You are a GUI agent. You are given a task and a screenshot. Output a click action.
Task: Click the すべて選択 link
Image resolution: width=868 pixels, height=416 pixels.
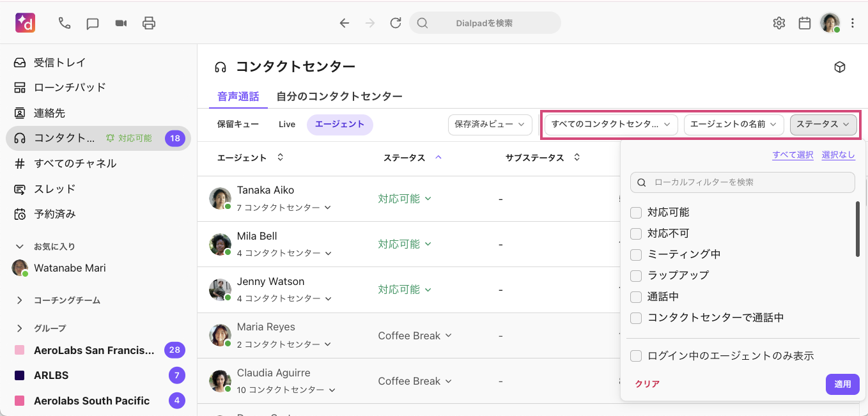pos(793,155)
